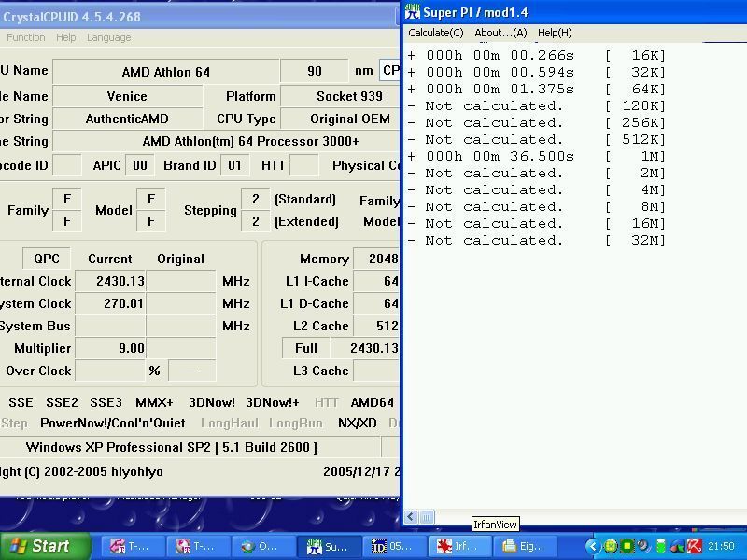This screenshot has height=560, width=747.
Task: Click the red K antivirus tray icon
Action: point(694,546)
